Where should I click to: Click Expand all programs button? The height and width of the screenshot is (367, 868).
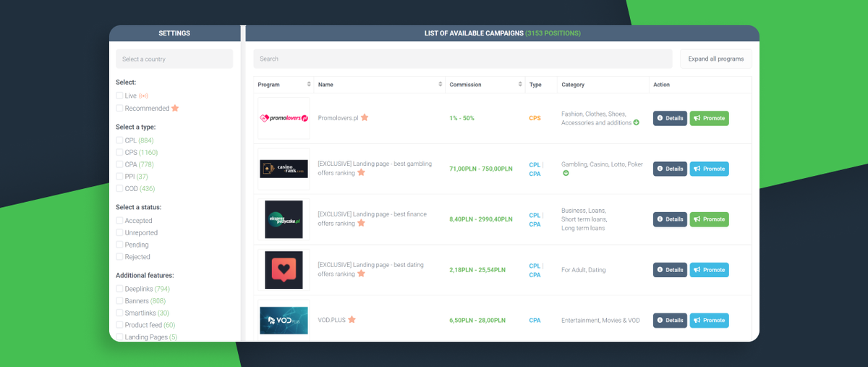pyautogui.click(x=716, y=59)
